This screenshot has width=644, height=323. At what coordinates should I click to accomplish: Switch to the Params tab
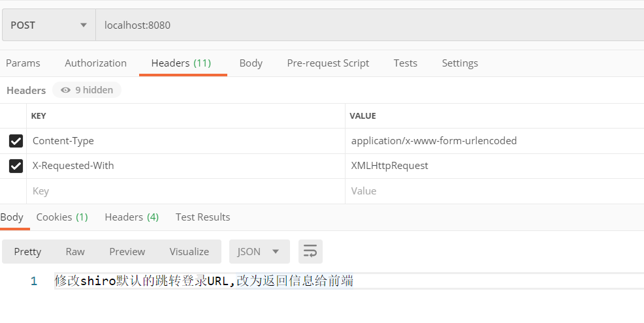(23, 63)
